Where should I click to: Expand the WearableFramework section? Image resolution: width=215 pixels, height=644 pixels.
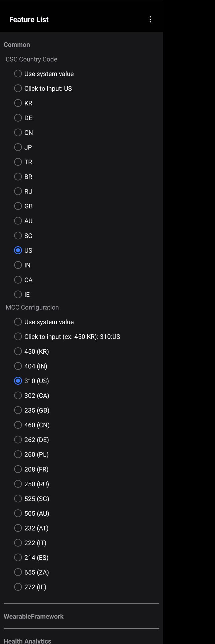34,616
